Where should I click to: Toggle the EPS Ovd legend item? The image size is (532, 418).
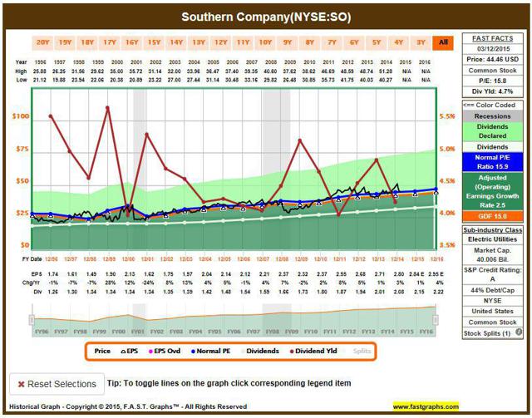(x=165, y=352)
